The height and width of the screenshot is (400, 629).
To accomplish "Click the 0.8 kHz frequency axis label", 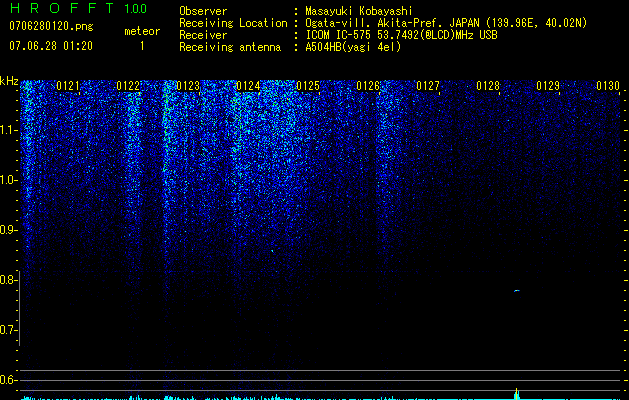I will point(9,280).
